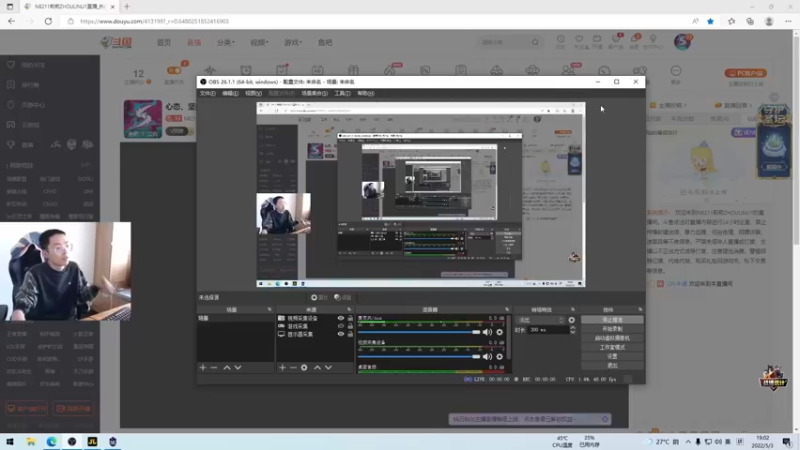Toggle visibility of the game capture source
The height and width of the screenshot is (450, 800).
(x=340, y=326)
